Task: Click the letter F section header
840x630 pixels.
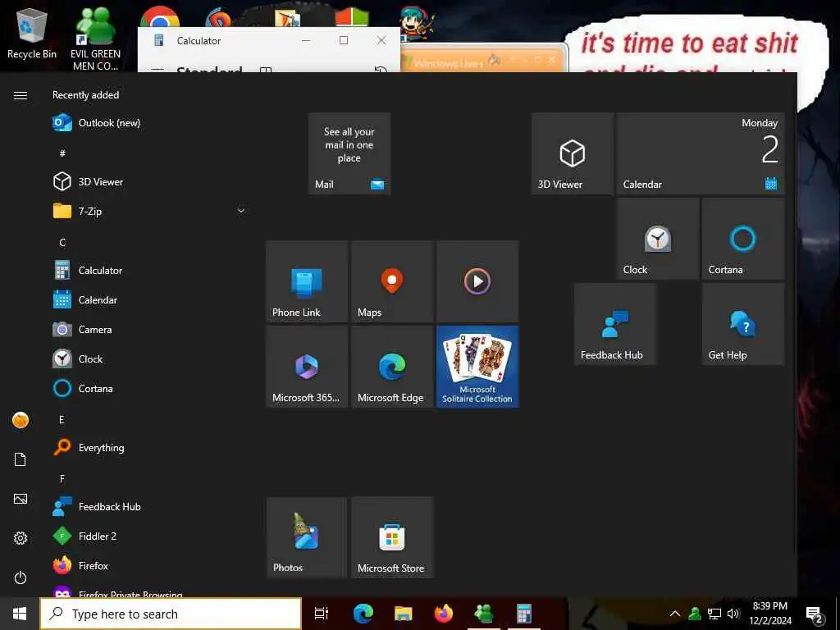Action: [62, 478]
